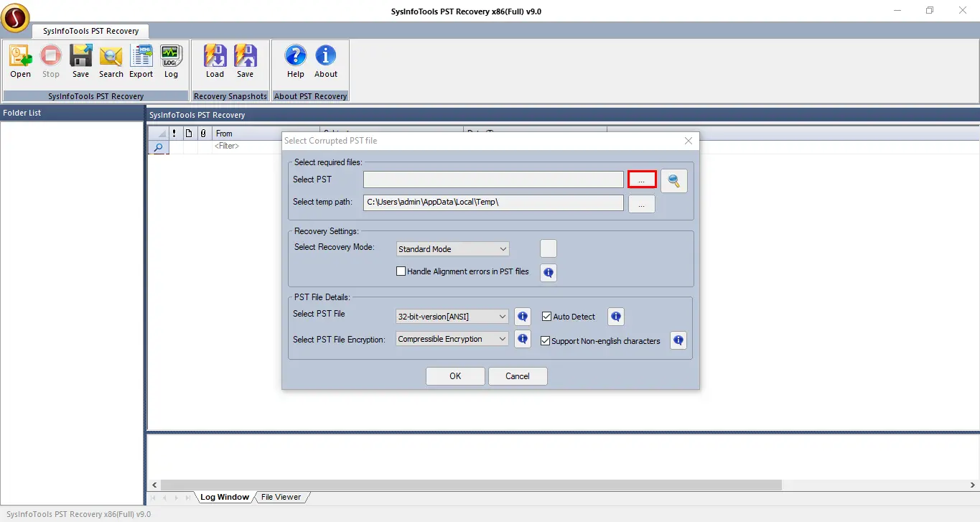Click blank button next to Recovery Mode

549,248
